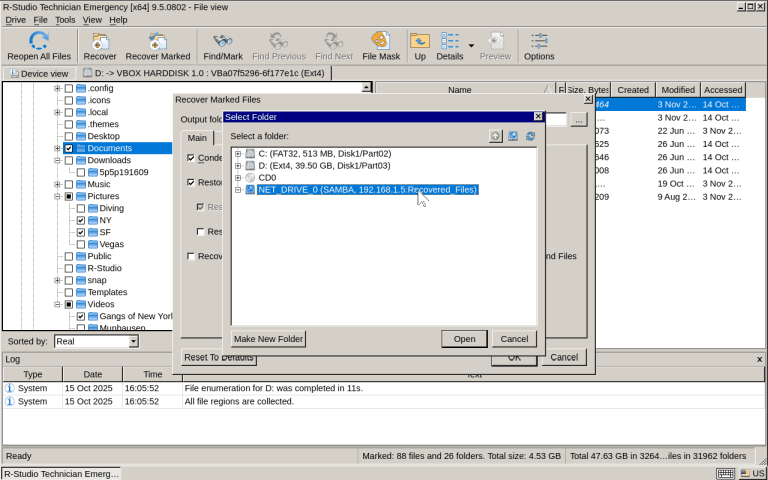Toggle the NY folder checkbox
This screenshot has width=768, height=480.
(81, 220)
